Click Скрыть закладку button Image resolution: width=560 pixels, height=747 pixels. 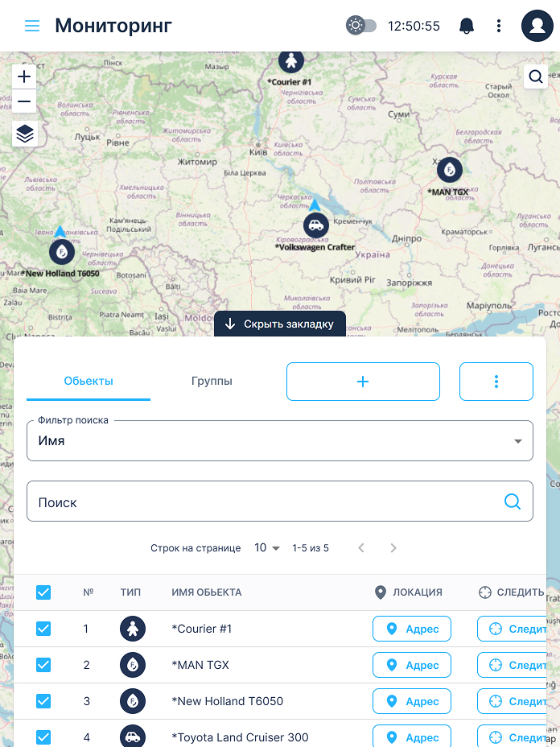click(x=279, y=324)
